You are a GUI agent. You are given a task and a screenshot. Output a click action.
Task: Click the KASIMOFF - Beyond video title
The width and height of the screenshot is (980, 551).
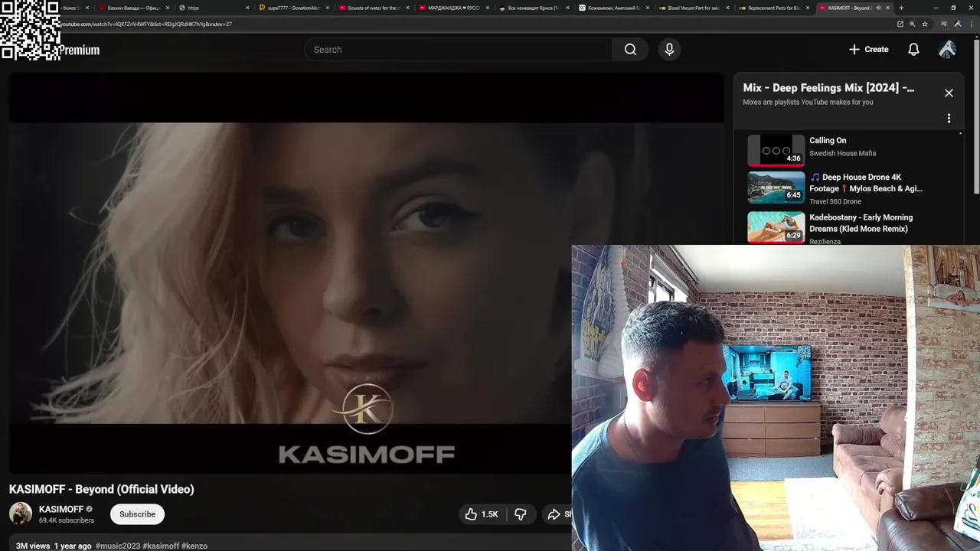point(102,489)
